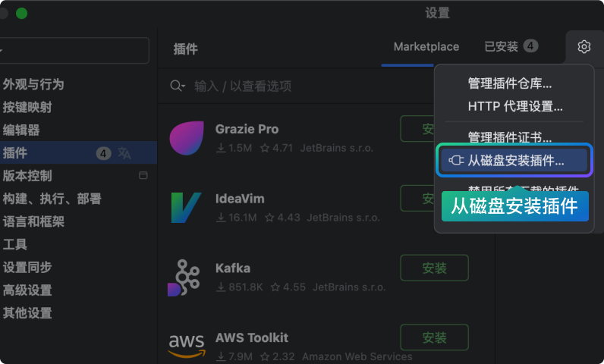
Task: Select 从磁盘安装插件... menu entry
Action: [514, 160]
